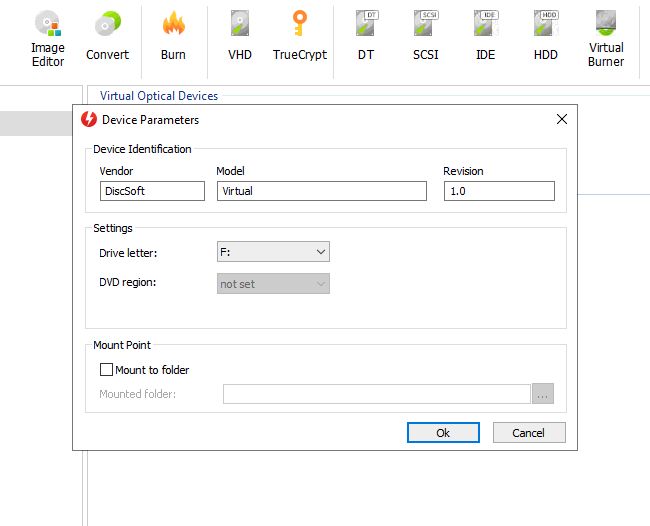Browse for mounted folder with ellipsis button
The width and height of the screenshot is (650, 526).
point(543,394)
